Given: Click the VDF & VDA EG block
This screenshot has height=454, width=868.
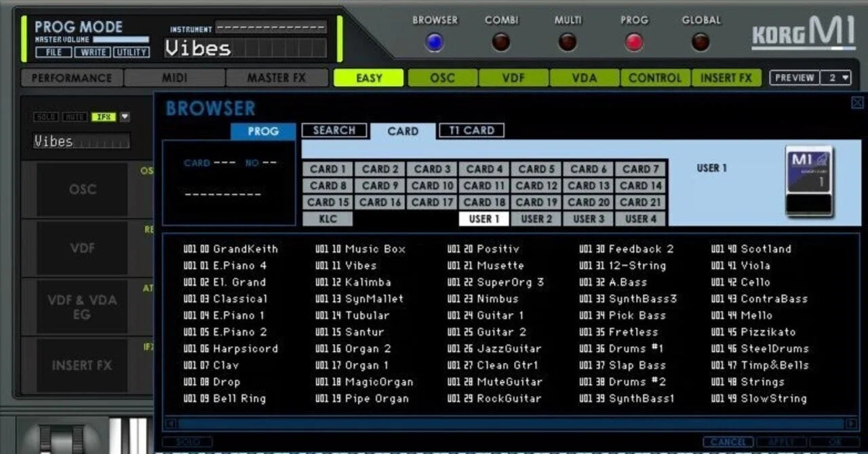Looking at the screenshot, I should [x=82, y=306].
